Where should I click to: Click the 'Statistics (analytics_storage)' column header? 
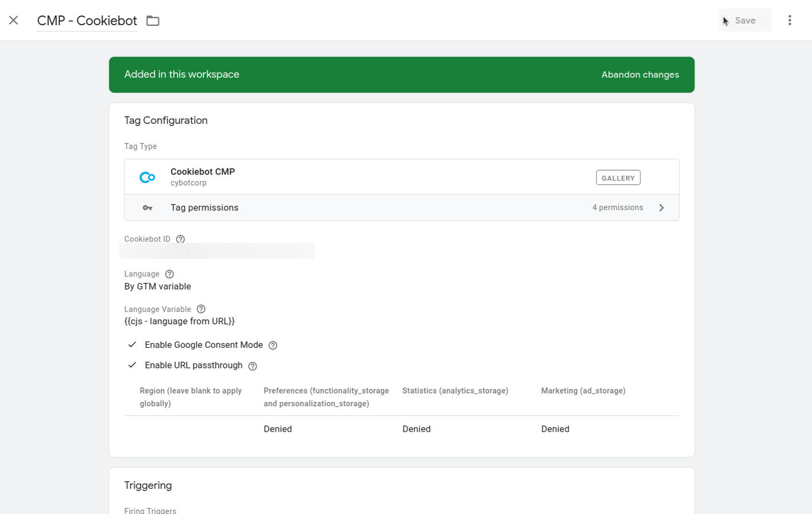[455, 391]
